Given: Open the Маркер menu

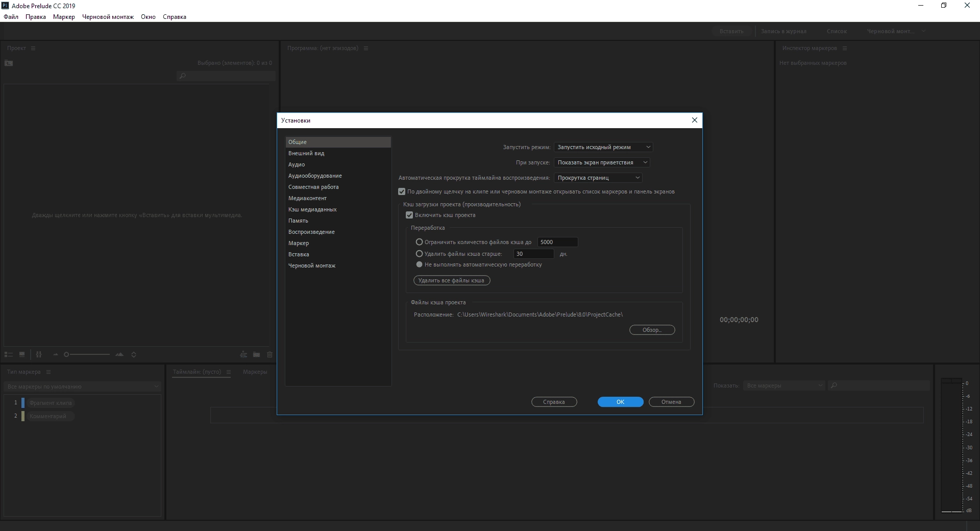Looking at the screenshot, I should click(x=64, y=17).
